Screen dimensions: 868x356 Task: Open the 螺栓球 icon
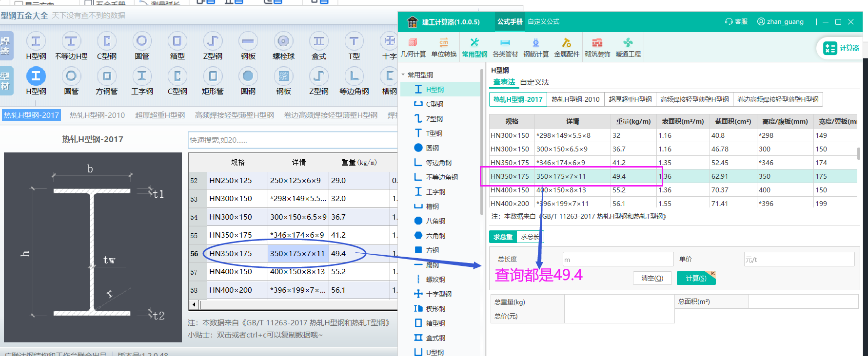click(283, 46)
